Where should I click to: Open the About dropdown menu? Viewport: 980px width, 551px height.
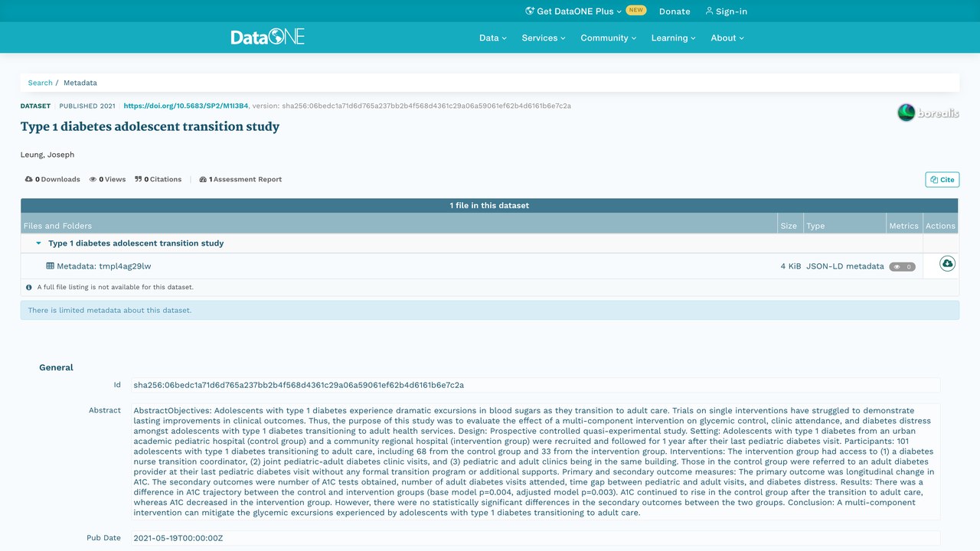pyautogui.click(x=727, y=37)
